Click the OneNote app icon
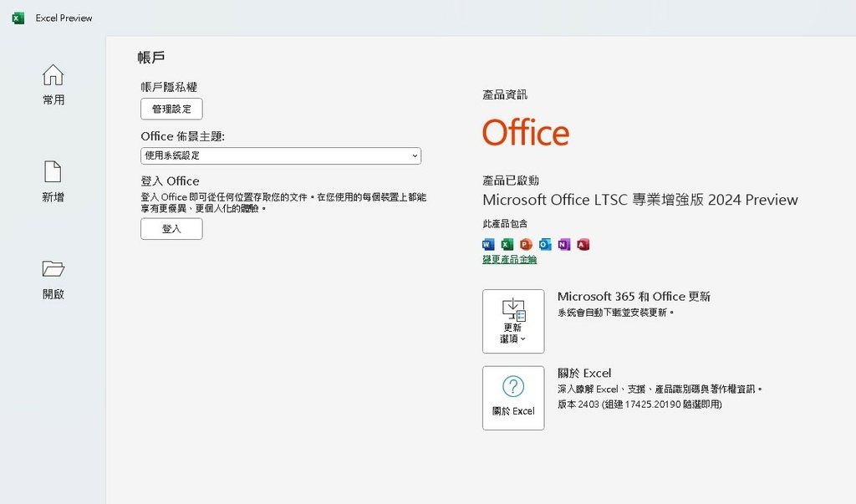 (563, 244)
